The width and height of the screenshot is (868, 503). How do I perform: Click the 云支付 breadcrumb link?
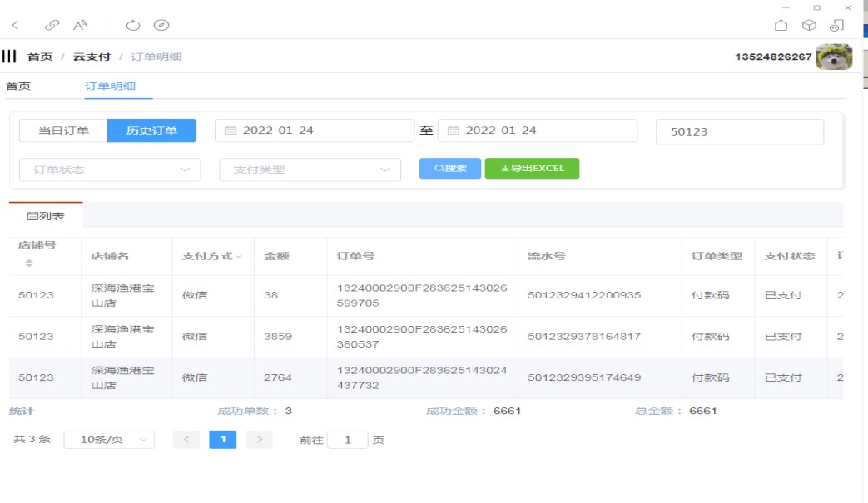[x=92, y=57]
